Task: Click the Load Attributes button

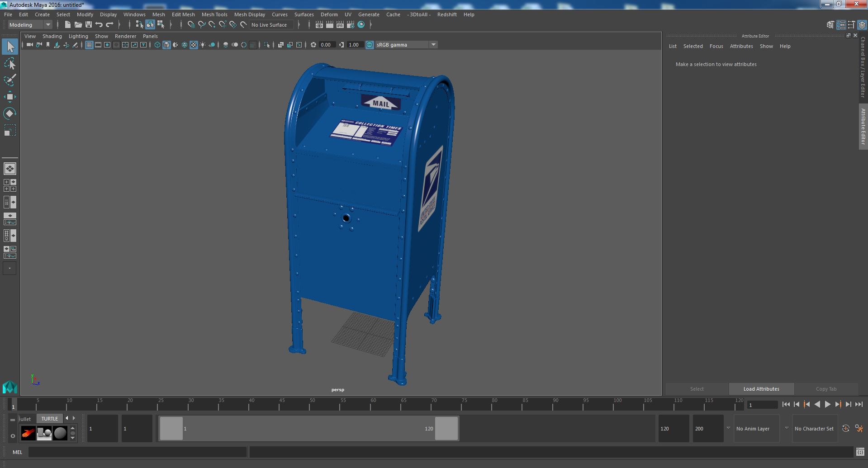Action: point(761,389)
